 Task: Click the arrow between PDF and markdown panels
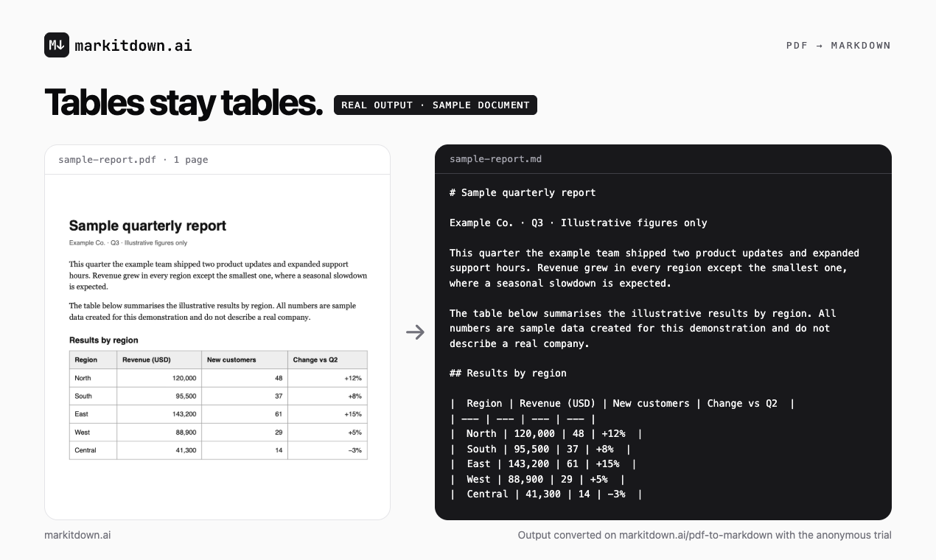click(416, 332)
